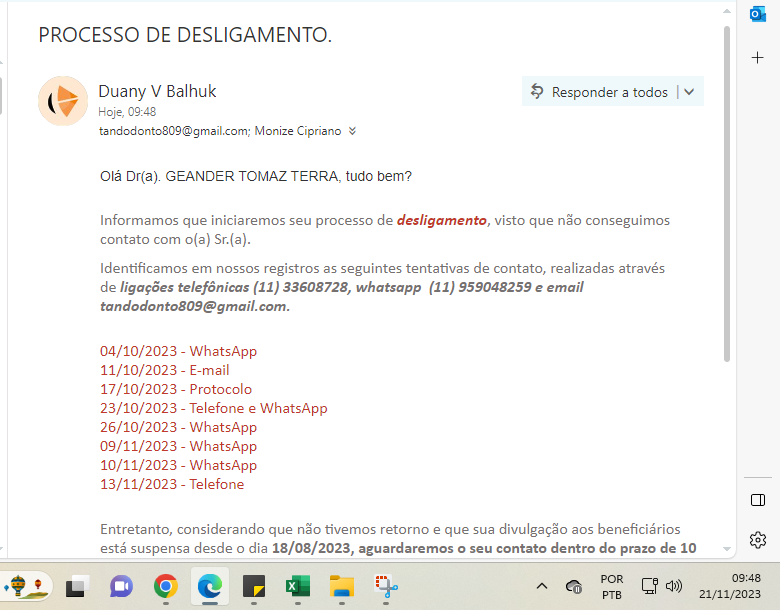Click the email scrollbar thumb

727,194
